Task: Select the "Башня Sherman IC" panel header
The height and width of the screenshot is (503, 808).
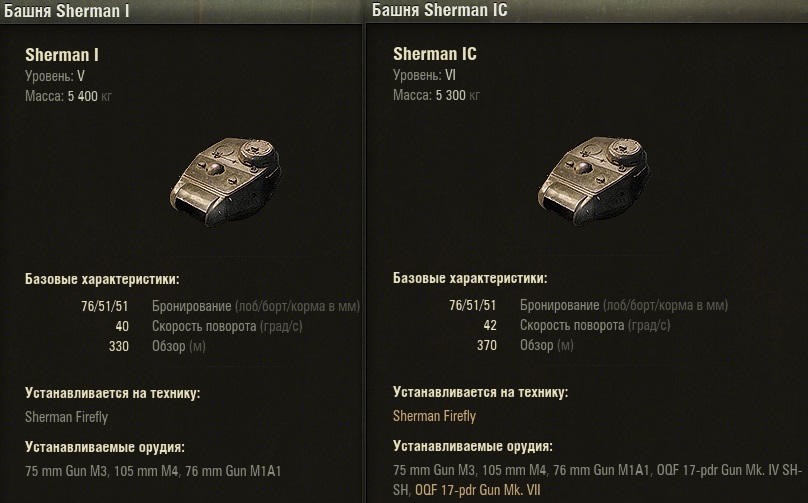Action: [440, 12]
